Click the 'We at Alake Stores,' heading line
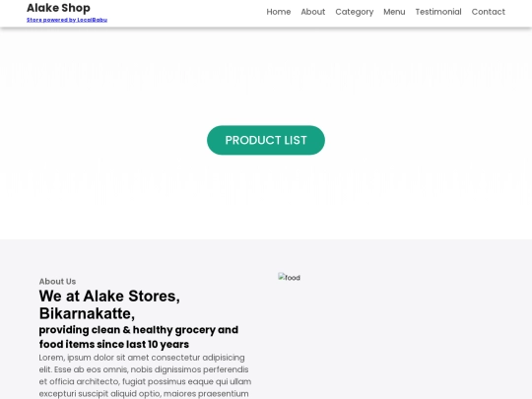The height and width of the screenshot is (399, 532). (x=109, y=296)
